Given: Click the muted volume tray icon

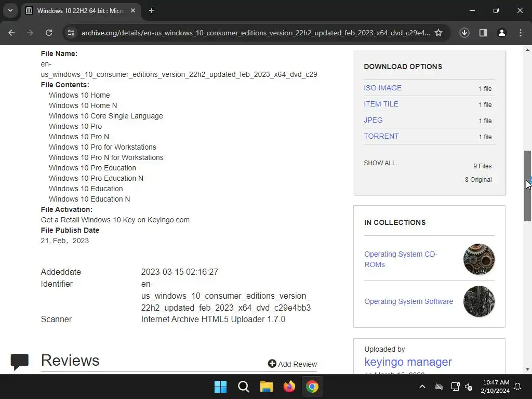Looking at the screenshot, I should click(x=469, y=387).
